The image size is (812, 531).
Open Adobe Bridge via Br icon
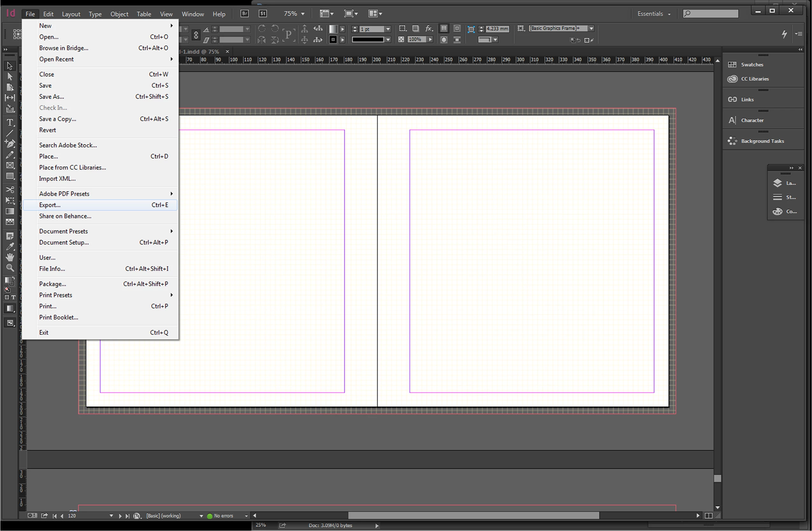pos(244,14)
